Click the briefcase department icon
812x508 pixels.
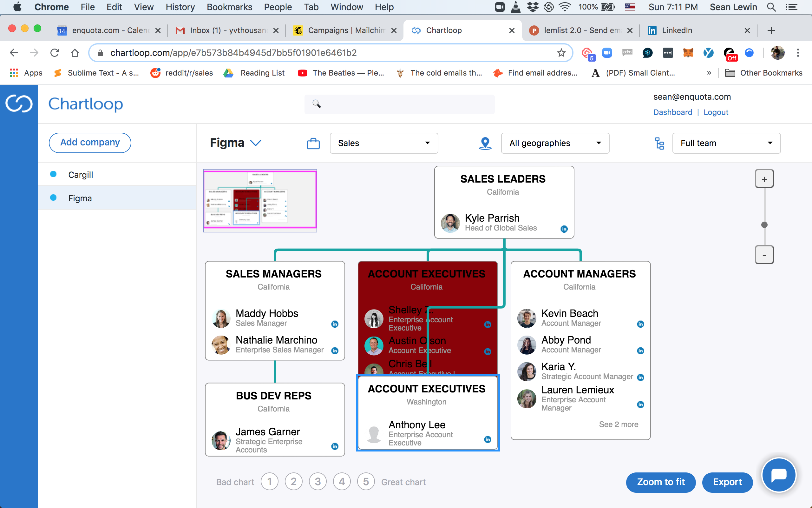313,144
